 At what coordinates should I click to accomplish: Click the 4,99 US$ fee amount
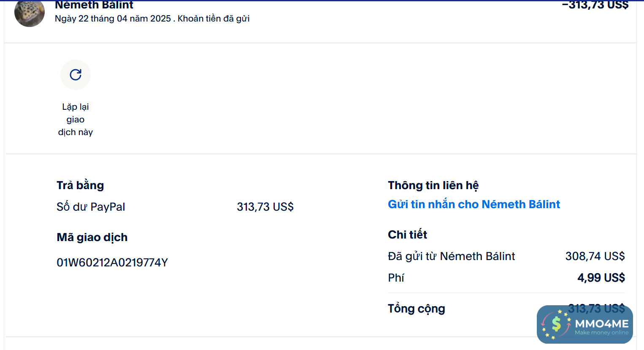[x=601, y=278]
